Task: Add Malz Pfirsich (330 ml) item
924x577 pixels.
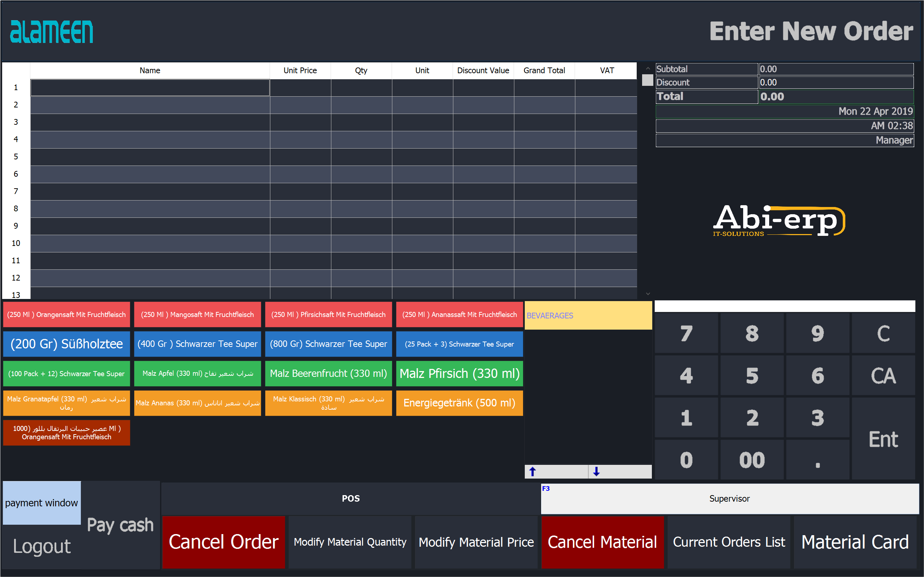Action: [459, 374]
